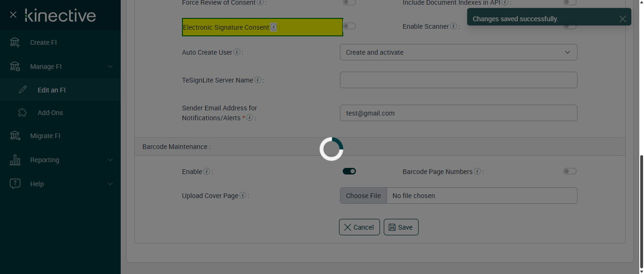Dismiss the Changes saved successfully notification
Image resolution: width=644 pixels, height=274 pixels.
pos(623,19)
